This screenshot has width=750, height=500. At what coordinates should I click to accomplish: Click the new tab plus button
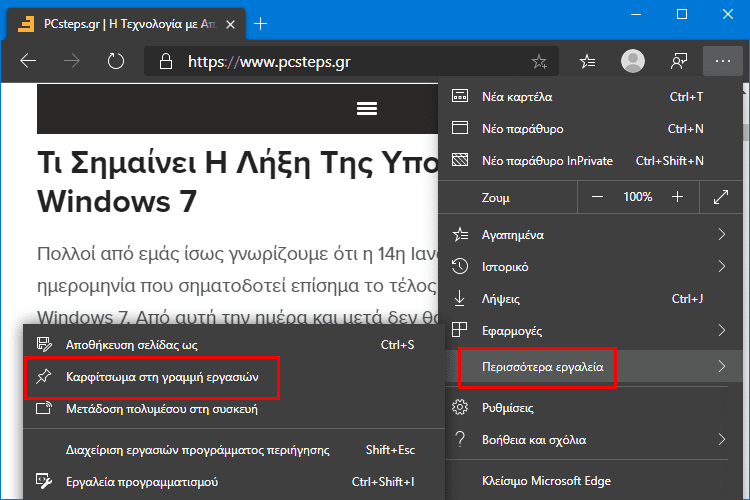click(x=261, y=23)
